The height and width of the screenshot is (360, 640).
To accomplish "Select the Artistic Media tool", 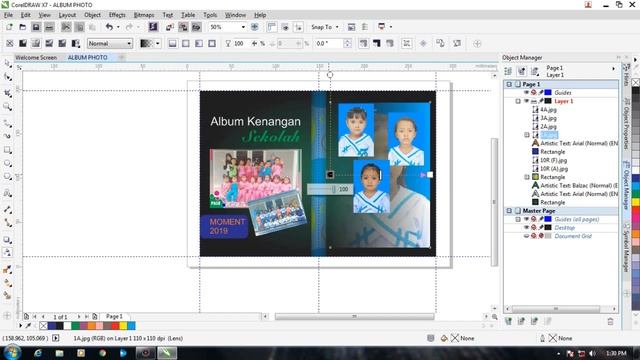I will (x=7, y=136).
